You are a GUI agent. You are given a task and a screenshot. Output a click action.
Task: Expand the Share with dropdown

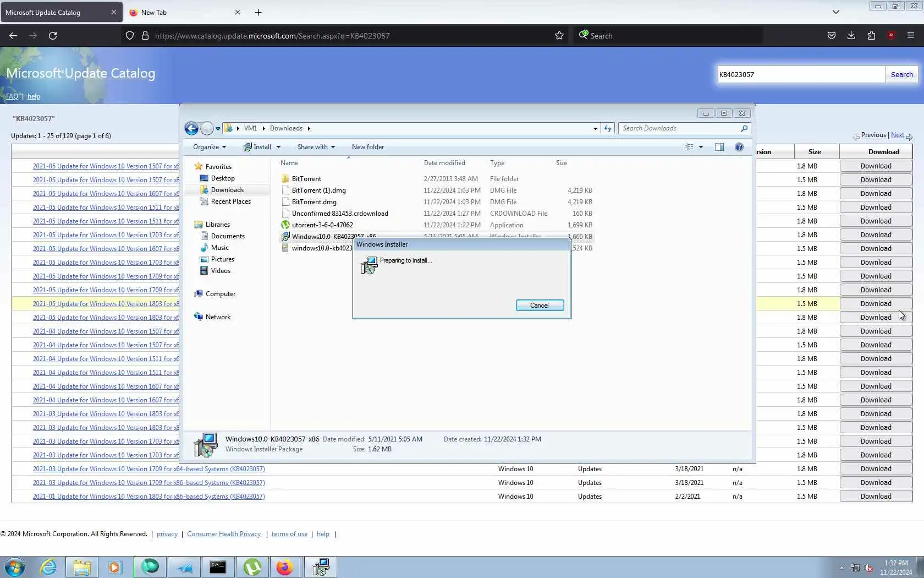(x=316, y=147)
